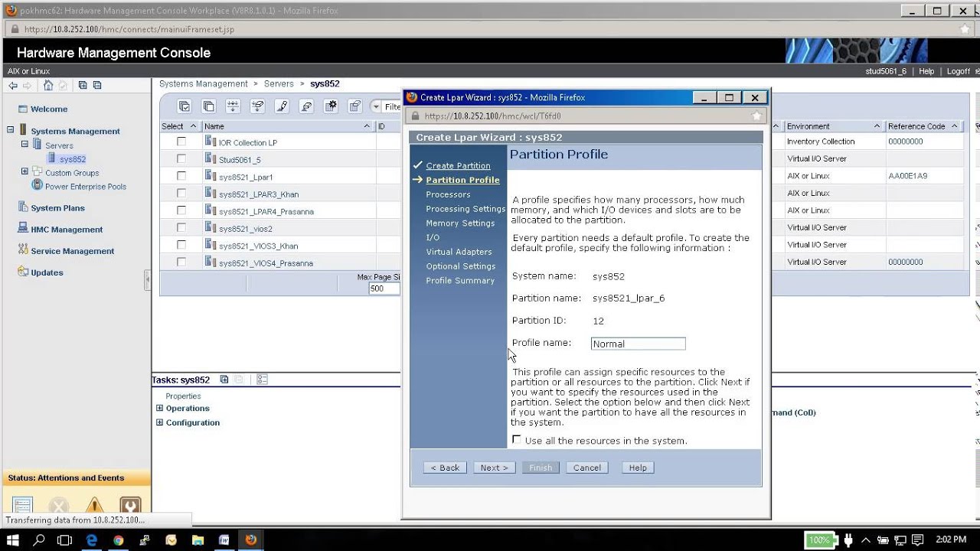Click the Clear All Sorts icon in toolbar
Screen dimensions: 980x551
point(258,106)
